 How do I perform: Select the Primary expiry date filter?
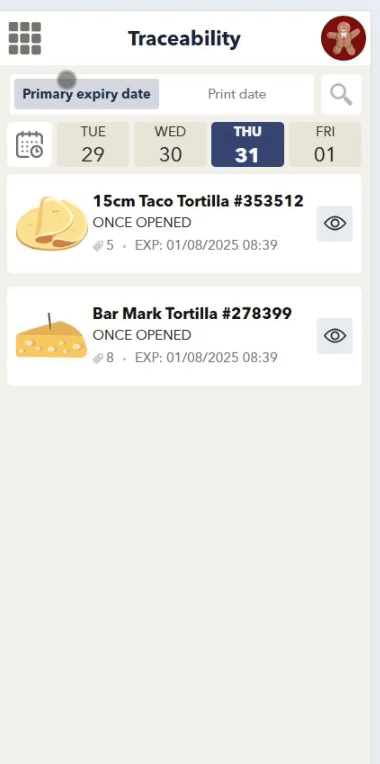(x=86, y=94)
